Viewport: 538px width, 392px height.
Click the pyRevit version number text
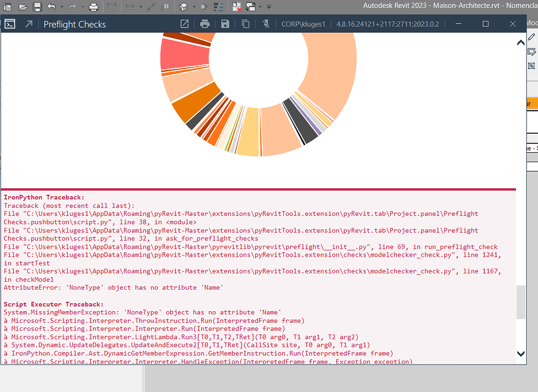(387, 24)
